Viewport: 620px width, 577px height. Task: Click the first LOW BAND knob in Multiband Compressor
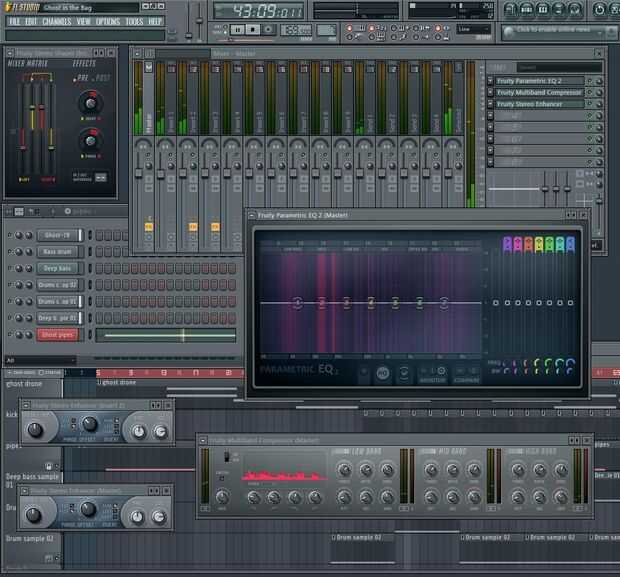(x=344, y=470)
